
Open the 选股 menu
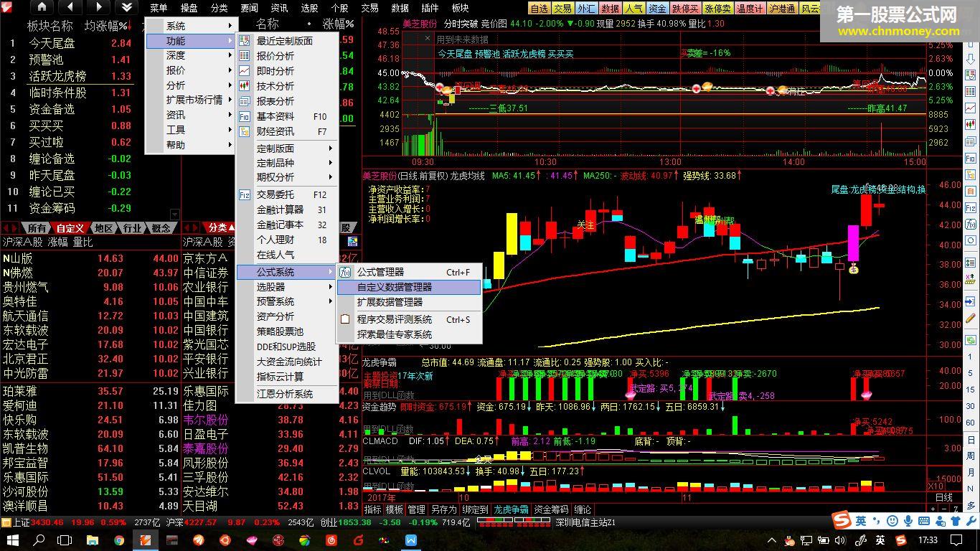tap(309, 8)
